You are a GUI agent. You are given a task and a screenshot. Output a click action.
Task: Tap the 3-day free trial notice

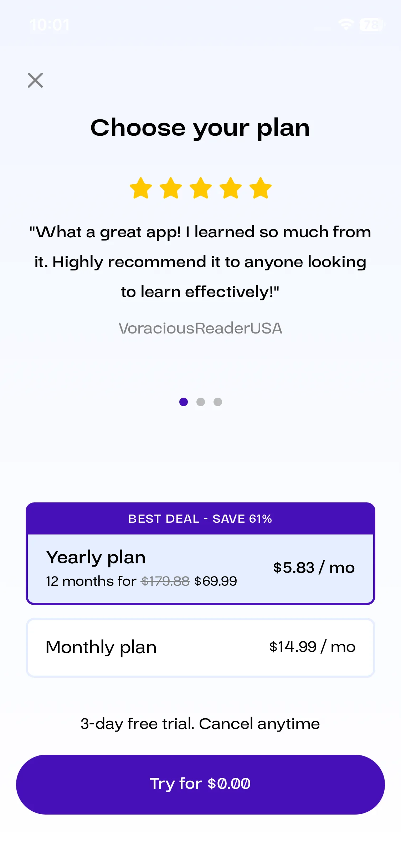coord(200,724)
